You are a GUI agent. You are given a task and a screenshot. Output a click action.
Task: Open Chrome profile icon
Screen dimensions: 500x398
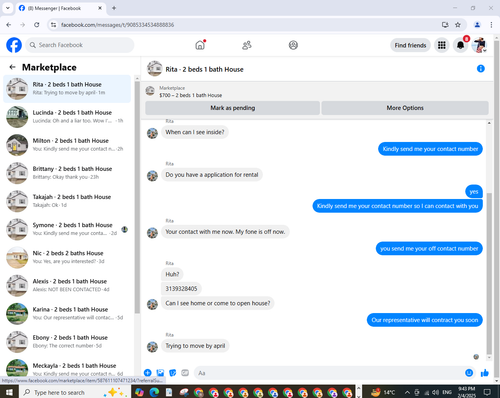477,25
